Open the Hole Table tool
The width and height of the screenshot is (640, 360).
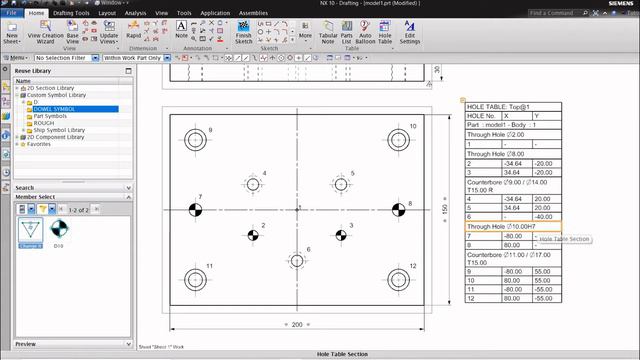384,32
